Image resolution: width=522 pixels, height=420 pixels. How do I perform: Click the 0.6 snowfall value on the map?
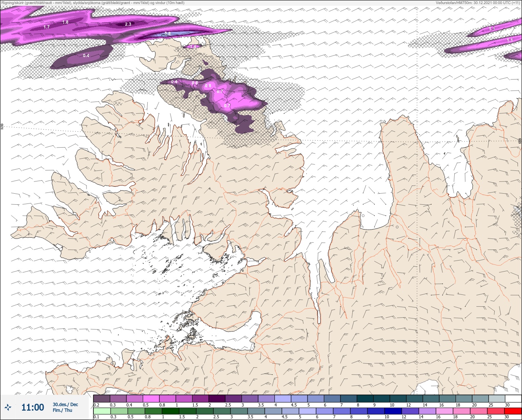tap(195, 83)
